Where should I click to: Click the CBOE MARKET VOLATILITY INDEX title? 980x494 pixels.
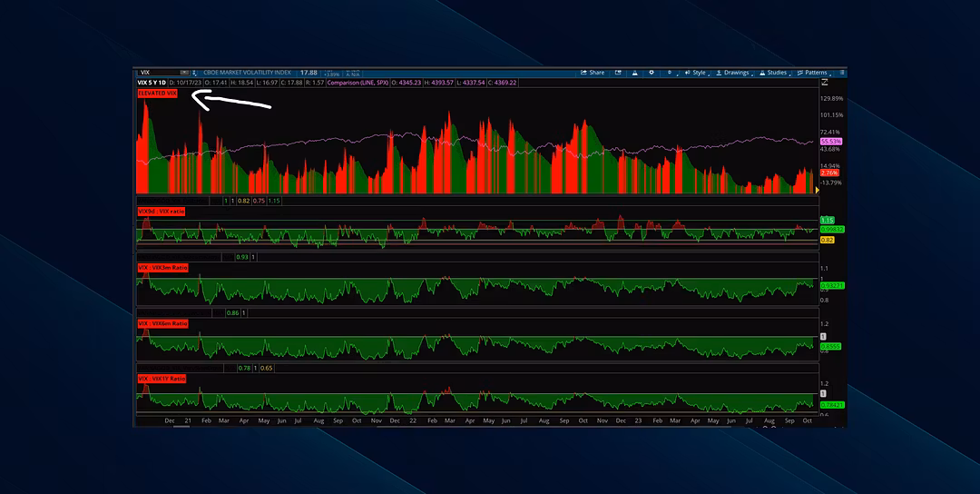point(247,73)
